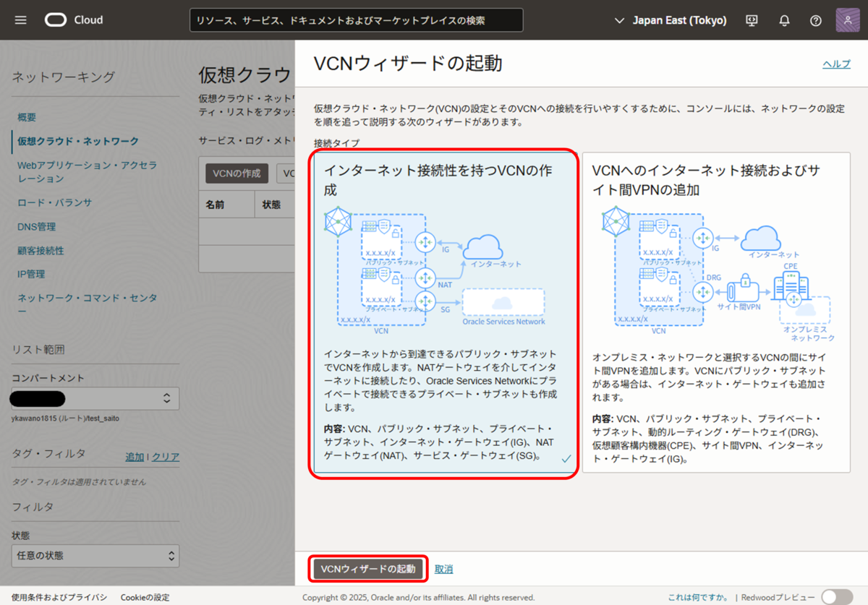This screenshot has width=868, height=605.
Task: Click the checkmark on the selected VCN card
Action: (566, 459)
